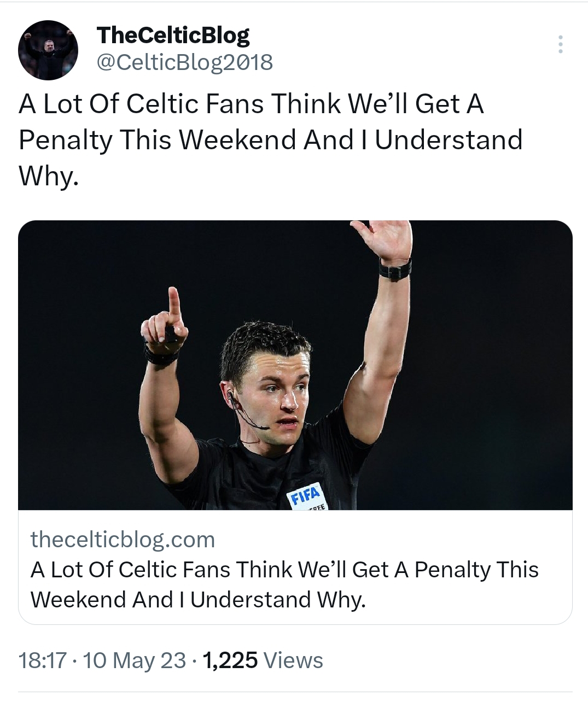
Task: Open card headline 'A Lot Of Celtic Fans'
Action: click(284, 570)
